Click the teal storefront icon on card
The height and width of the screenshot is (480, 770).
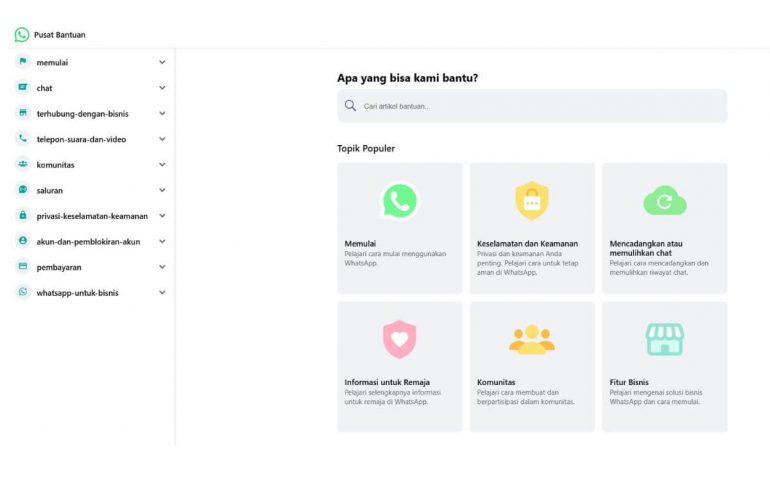point(664,339)
